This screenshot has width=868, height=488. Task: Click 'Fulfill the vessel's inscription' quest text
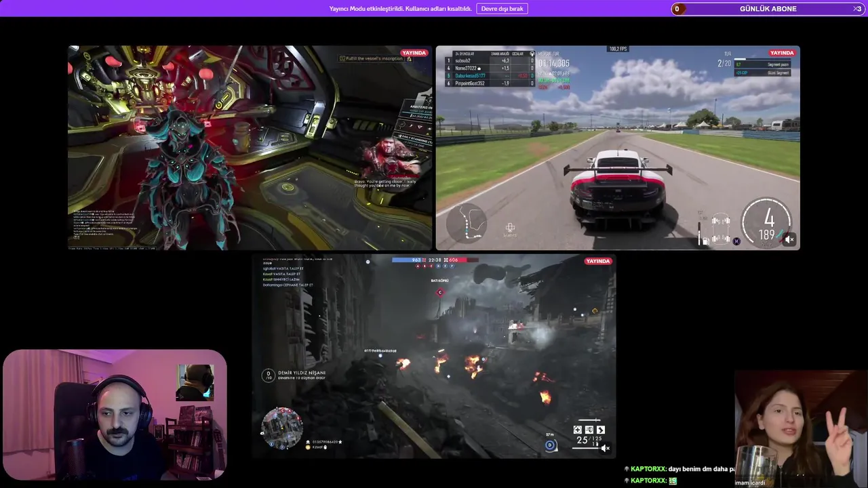pos(376,58)
